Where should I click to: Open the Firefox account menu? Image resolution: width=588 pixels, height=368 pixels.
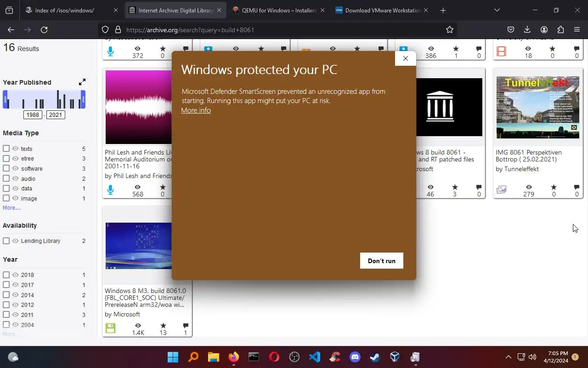click(x=544, y=30)
